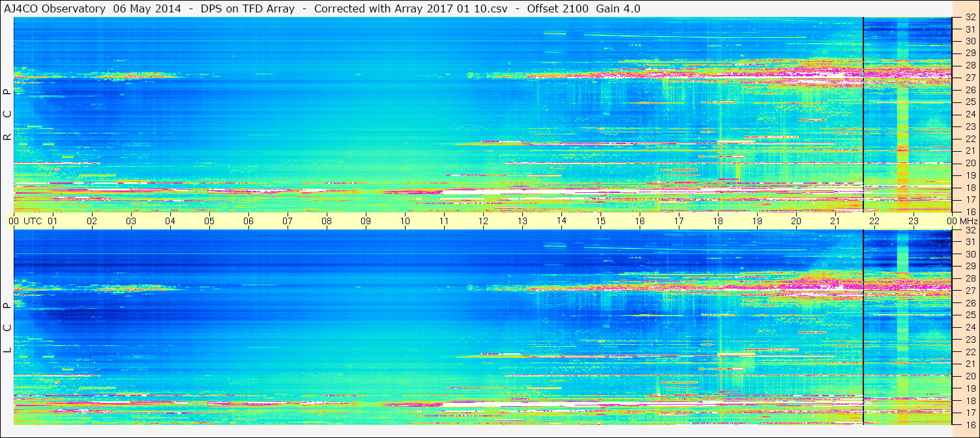Click the 18 MHz tick label of the RCP panel

(x=970, y=188)
